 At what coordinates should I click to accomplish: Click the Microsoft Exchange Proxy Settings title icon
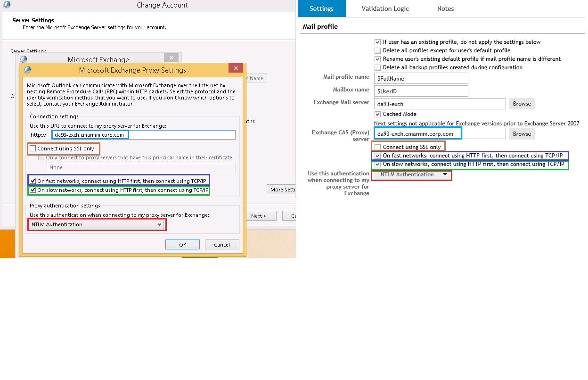click(27, 70)
